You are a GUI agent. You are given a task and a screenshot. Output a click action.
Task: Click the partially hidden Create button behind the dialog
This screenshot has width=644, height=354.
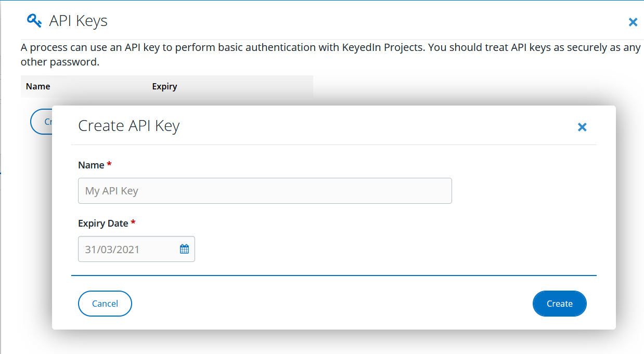43,121
